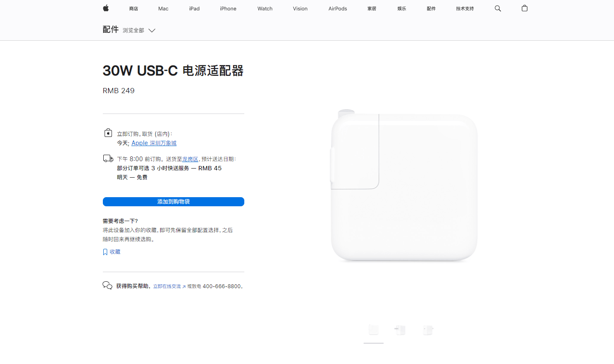Click the 收藏 bookmark icon
Image resolution: width=614 pixels, height=364 pixels.
(105, 252)
